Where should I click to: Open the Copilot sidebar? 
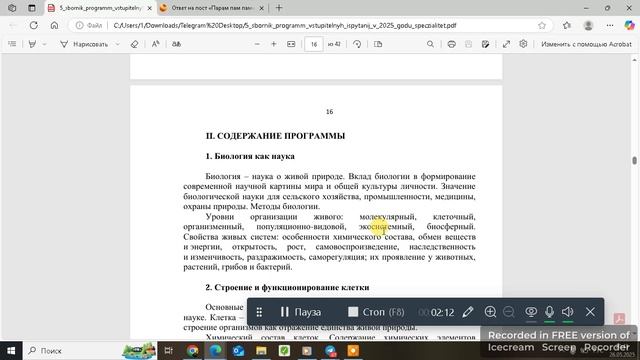point(630,25)
